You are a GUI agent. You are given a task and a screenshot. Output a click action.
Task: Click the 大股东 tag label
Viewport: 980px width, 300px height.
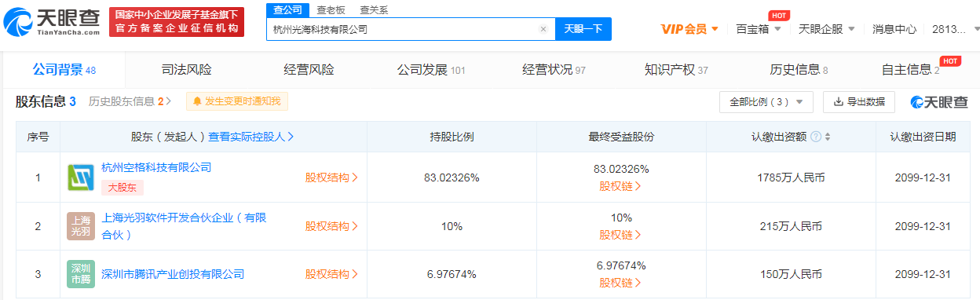point(122,188)
